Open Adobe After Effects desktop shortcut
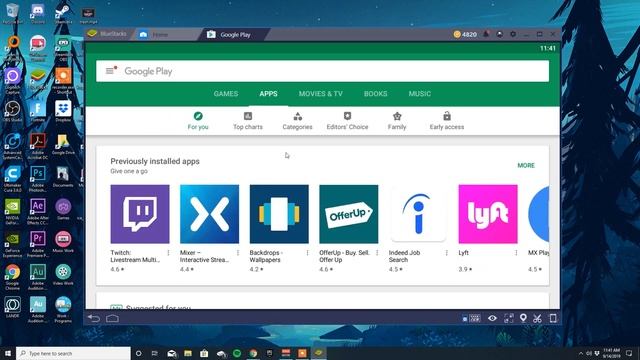 tap(38, 211)
